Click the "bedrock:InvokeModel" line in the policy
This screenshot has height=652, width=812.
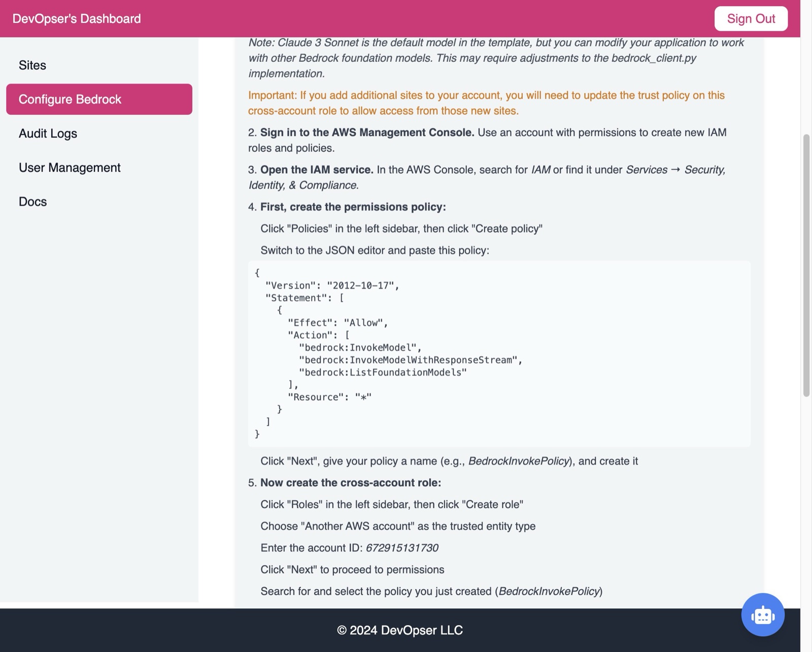(360, 348)
